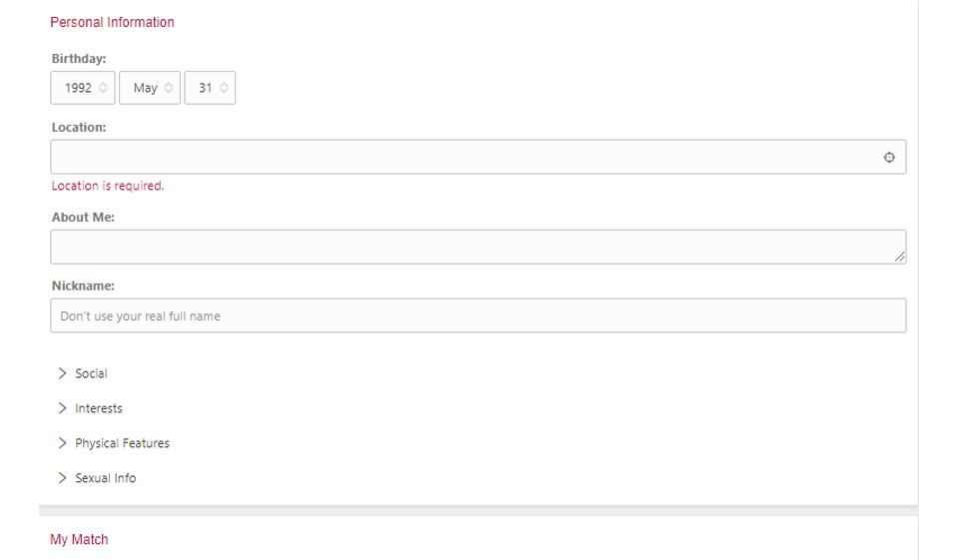
Task: Focus the About Me text area
Action: point(470,247)
